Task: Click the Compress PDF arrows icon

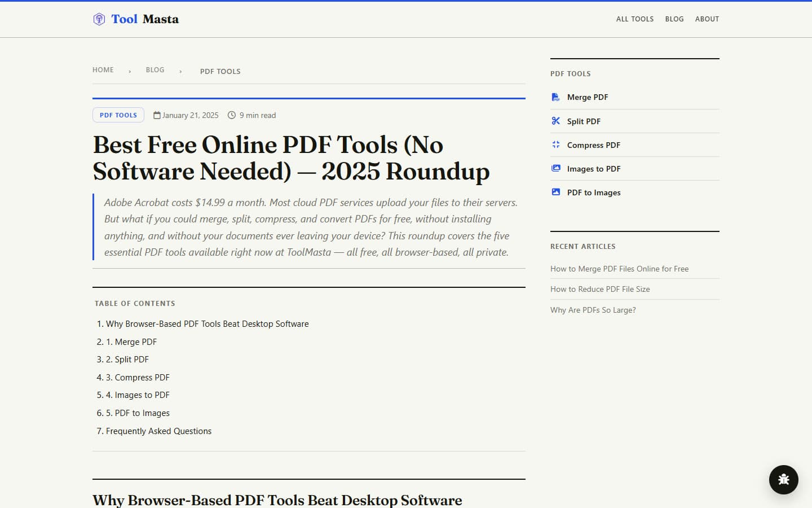Action: click(x=555, y=144)
